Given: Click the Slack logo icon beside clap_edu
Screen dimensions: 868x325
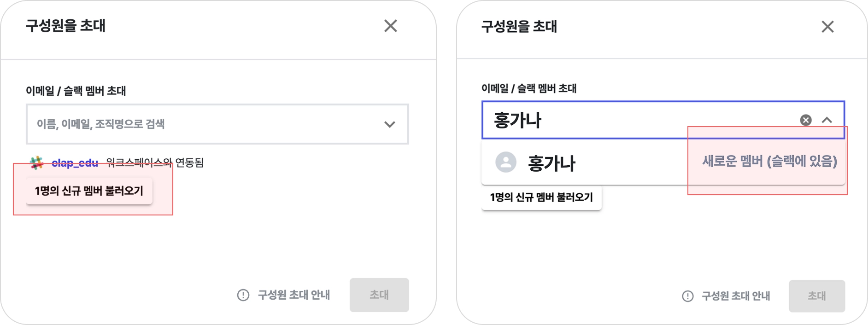Looking at the screenshot, I should (x=36, y=163).
